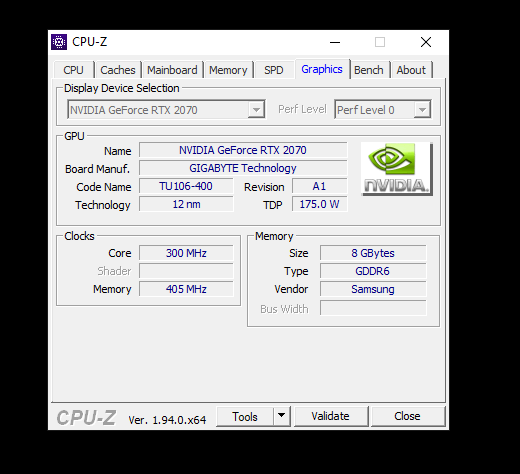The height and width of the screenshot is (474, 520).
Task: Switch to the Caches tab
Action: pos(118,70)
